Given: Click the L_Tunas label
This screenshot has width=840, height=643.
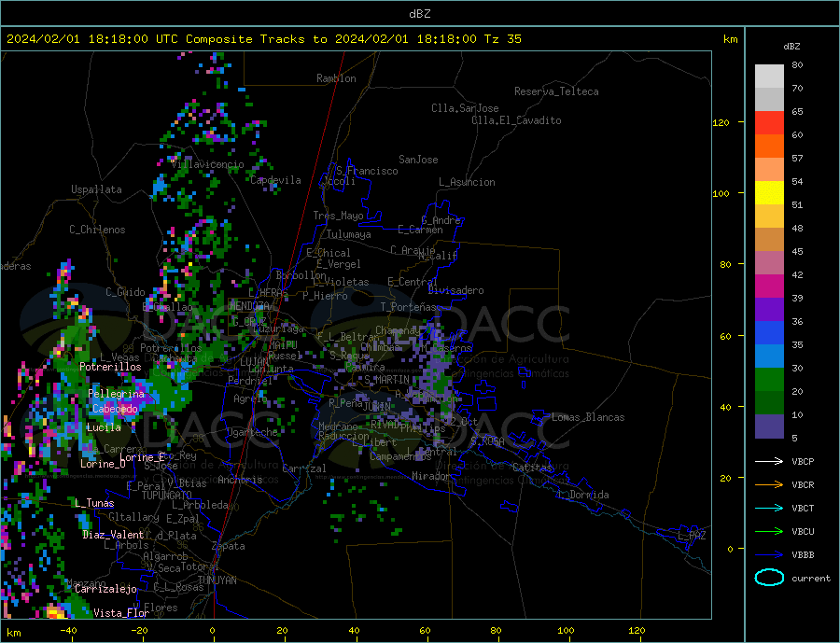Looking at the screenshot, I should pyautogui.click(x=94, y=503).
